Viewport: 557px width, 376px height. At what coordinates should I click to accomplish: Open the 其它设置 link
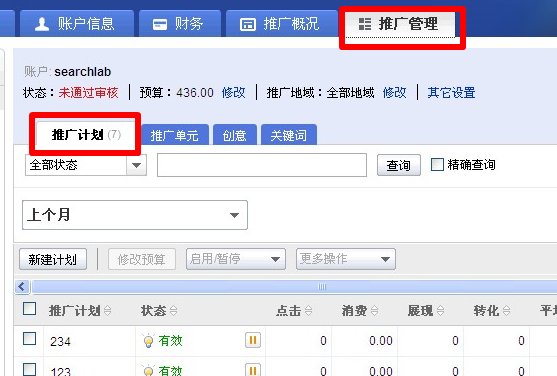point(451,93)
